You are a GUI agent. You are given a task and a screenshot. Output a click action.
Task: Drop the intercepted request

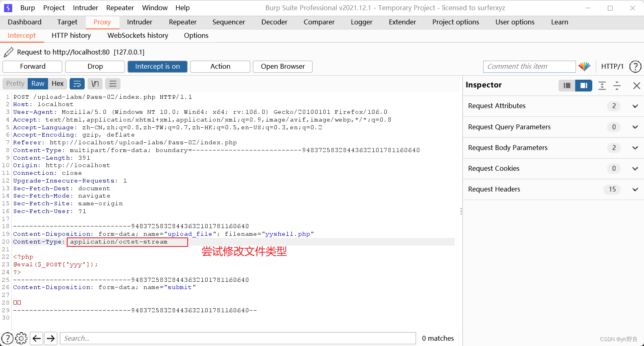tap(95, 67)
